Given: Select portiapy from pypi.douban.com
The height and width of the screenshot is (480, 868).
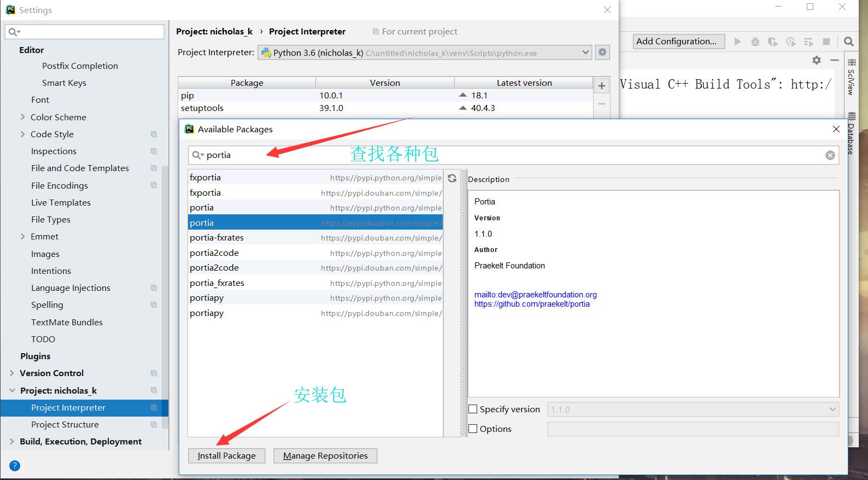Looking at the screenshot, I should point(315,313).
